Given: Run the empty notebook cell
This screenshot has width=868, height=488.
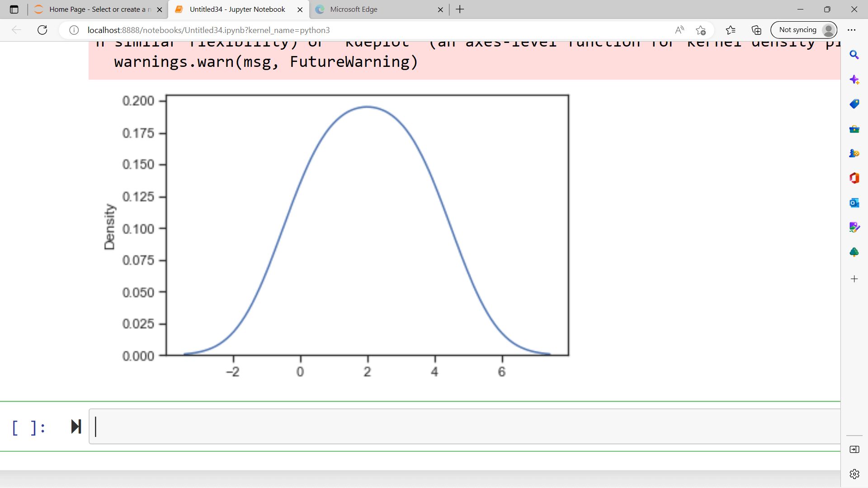Looking at the screenshot, I should tap(76, 426).
